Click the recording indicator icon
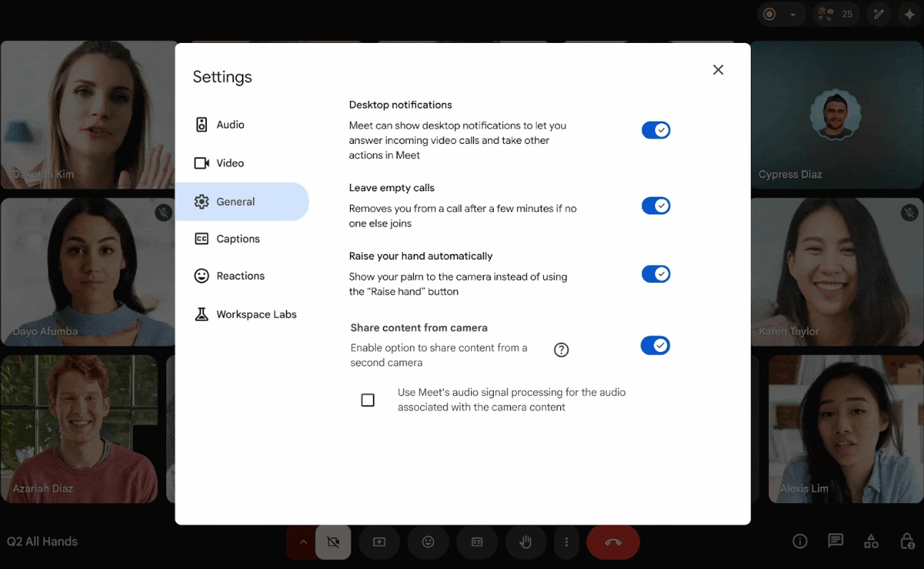Image resolution: width=924 pixels, height=569 pixels. coord(770,14)
